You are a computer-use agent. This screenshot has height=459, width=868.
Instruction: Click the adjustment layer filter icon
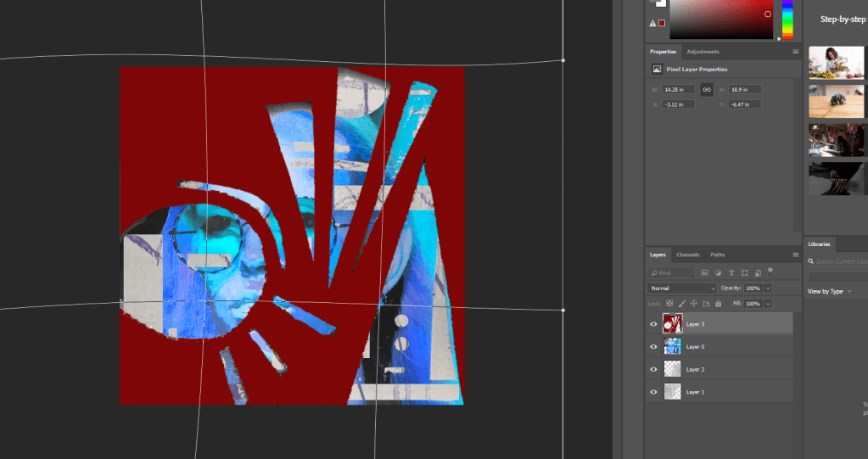click(x=718, y=273)
